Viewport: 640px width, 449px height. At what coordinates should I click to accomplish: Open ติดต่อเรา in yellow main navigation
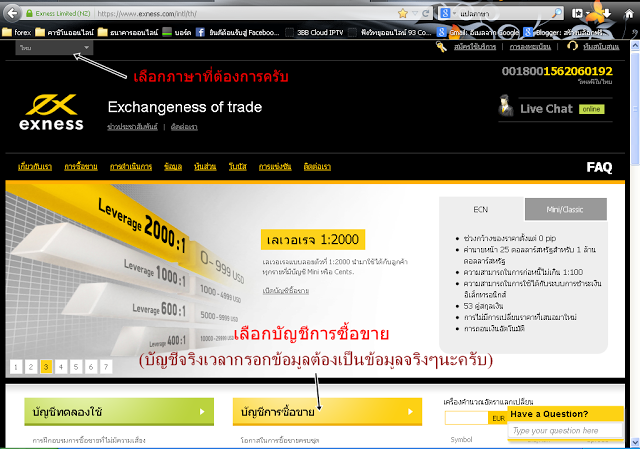317,167
